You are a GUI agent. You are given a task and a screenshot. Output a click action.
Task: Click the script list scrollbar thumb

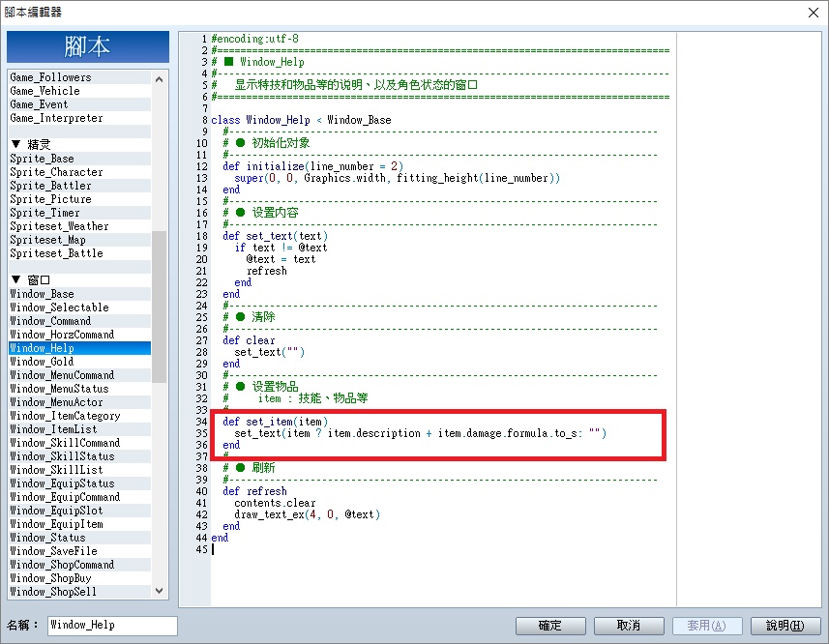[x=160, y=307]
